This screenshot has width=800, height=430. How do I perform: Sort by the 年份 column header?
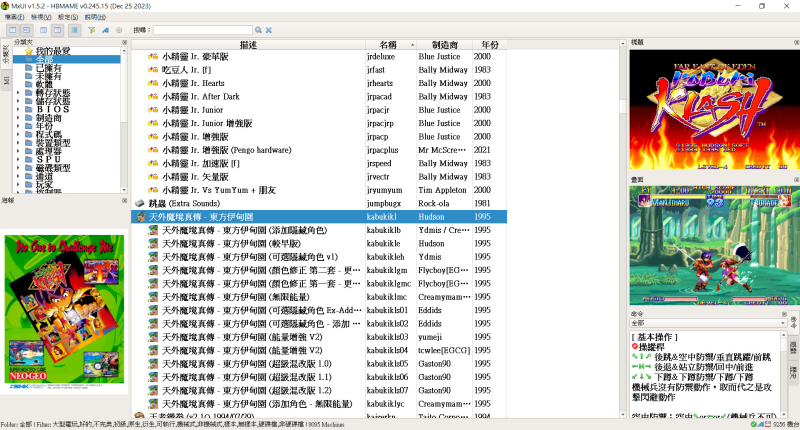tap(490, 45)
